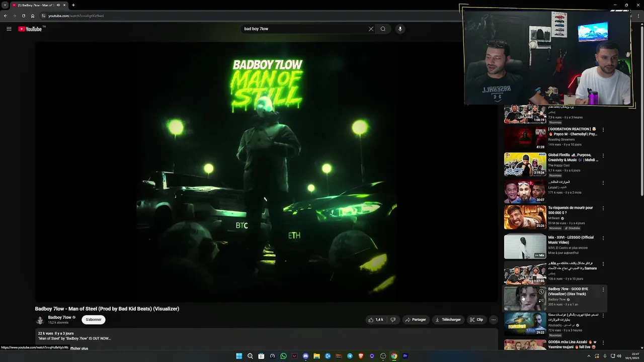Open options for MrBeast video
644x362 pixels.
tap(603, 208)
